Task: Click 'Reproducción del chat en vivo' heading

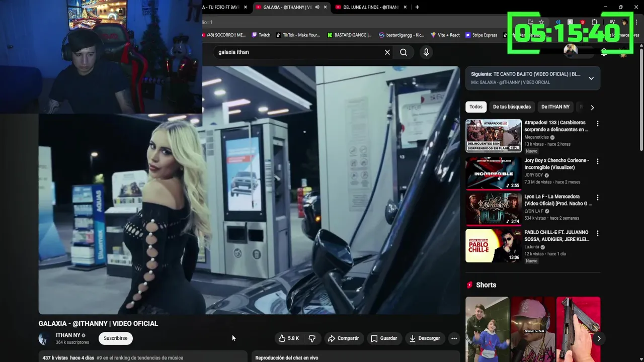Action: [x=287, y=358]
